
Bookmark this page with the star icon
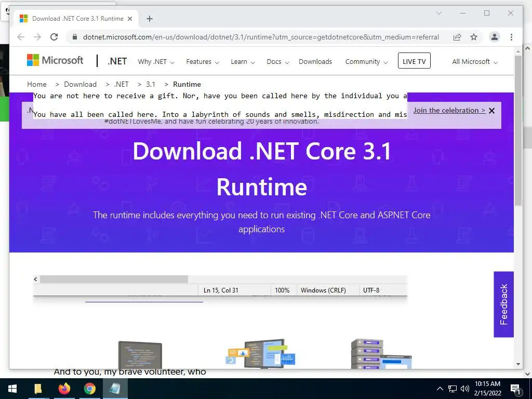474,37
